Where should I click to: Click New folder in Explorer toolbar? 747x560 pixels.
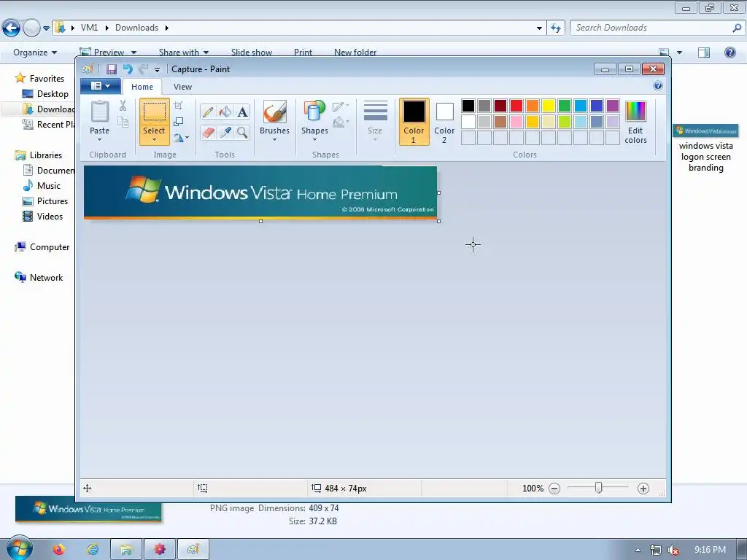point(355,52)
